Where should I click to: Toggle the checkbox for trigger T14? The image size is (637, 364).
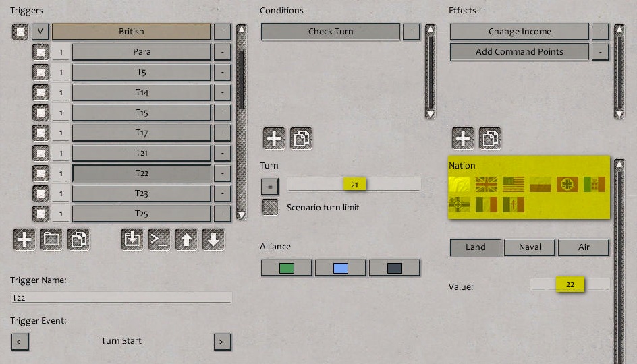(40, 92)
